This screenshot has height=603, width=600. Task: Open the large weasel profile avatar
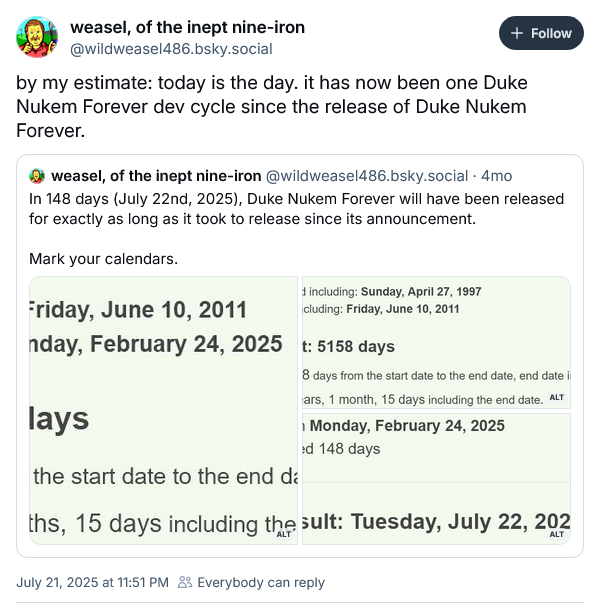37,37
